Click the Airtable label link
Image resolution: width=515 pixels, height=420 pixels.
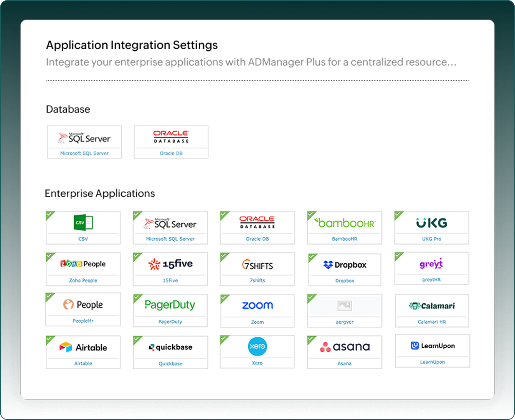tap(83, 363)
